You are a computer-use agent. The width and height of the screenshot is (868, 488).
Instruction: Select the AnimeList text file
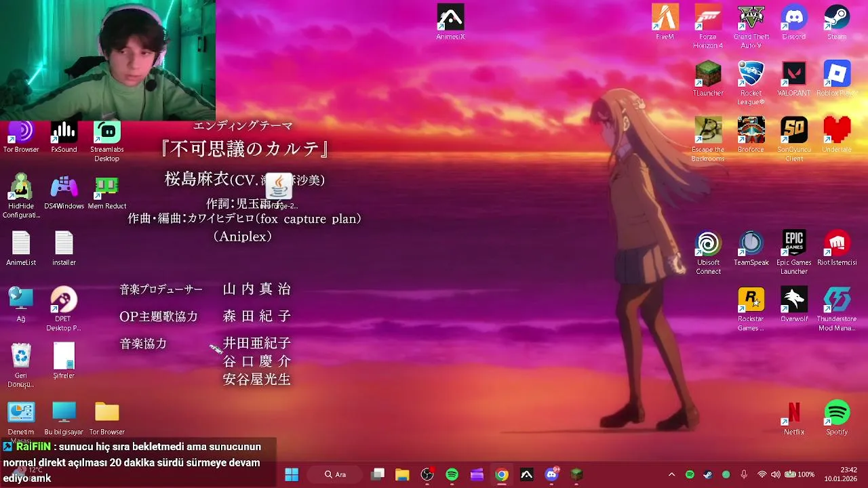21,248
